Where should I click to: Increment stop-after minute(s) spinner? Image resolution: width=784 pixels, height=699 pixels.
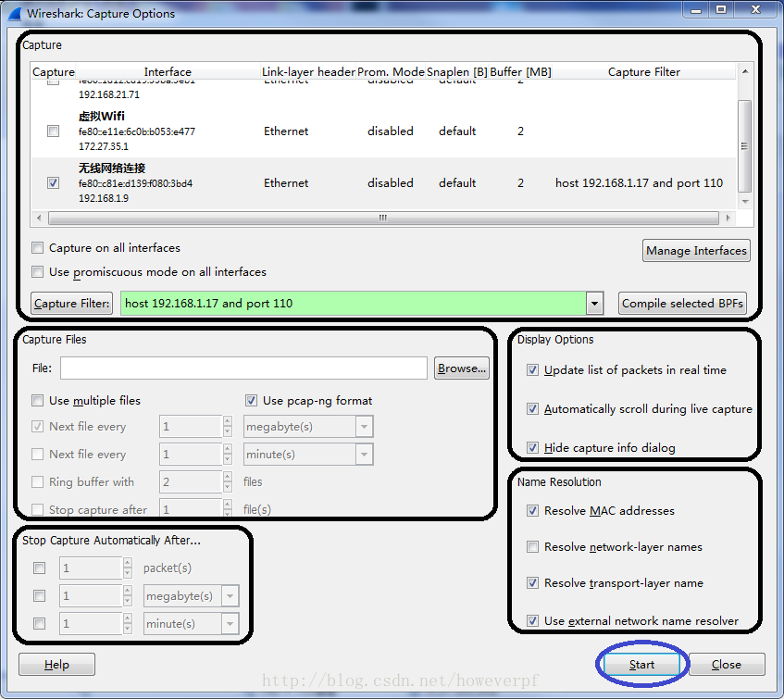[x=128, y=618]
